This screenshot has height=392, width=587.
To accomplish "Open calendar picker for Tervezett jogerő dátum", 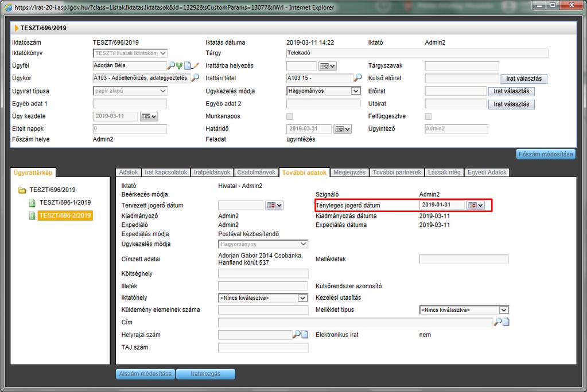I will pyautogui.click(x=274, y=205).
